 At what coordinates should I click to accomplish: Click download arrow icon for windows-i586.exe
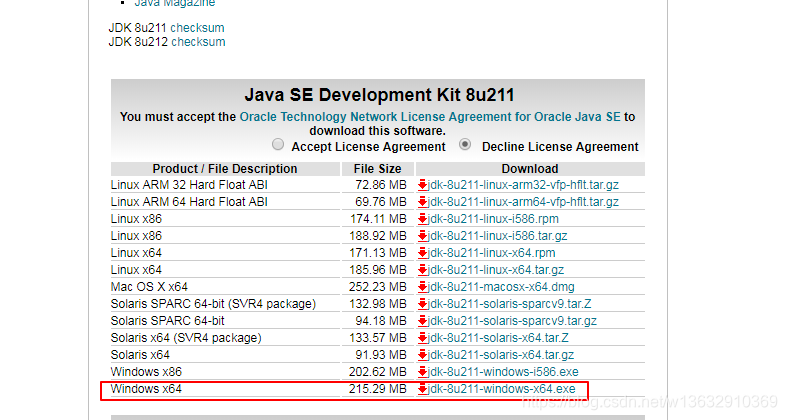423,372
